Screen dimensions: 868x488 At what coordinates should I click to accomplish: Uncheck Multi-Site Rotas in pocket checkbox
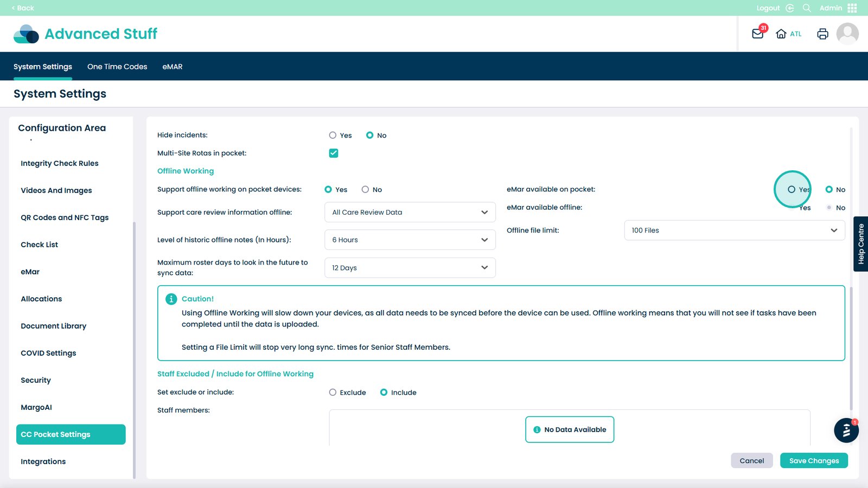coord(334,153)
